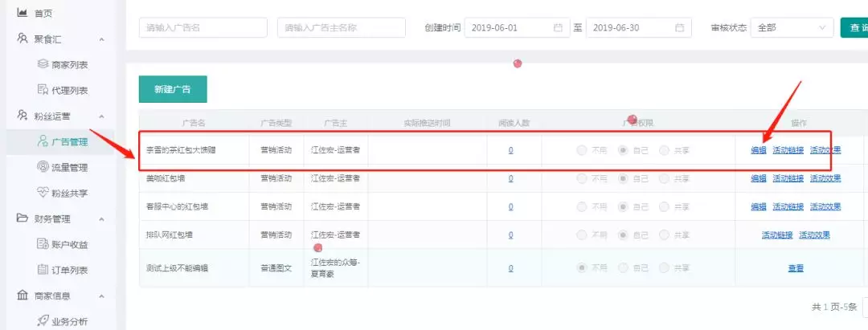
Task: Click the 新建广告 button
Action: [x=173, y=89]
